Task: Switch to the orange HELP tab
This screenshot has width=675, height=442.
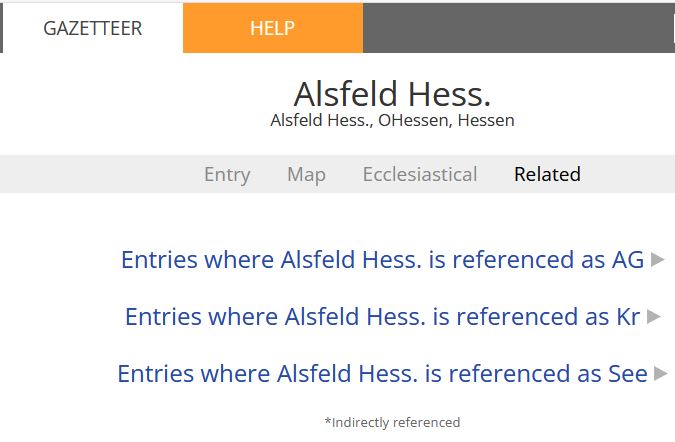Action: click(272, 28)
